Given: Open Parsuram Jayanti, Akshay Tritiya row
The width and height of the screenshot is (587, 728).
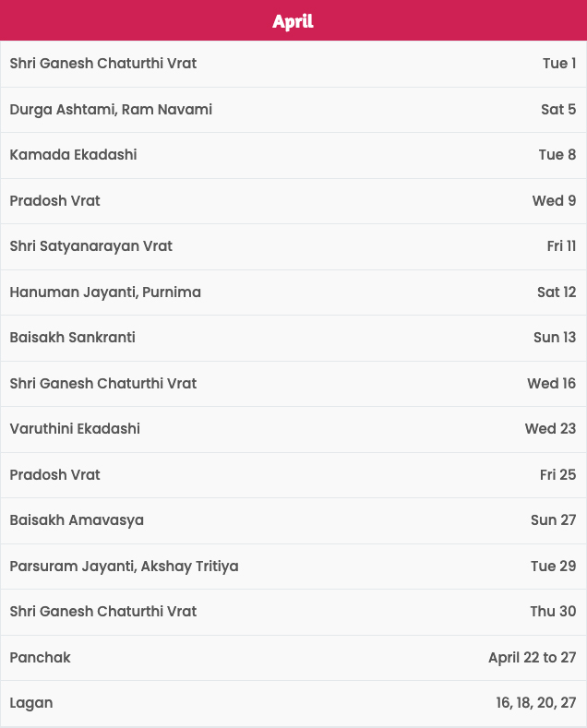Looking at the screenshot, I should click(x=293, y=567).
